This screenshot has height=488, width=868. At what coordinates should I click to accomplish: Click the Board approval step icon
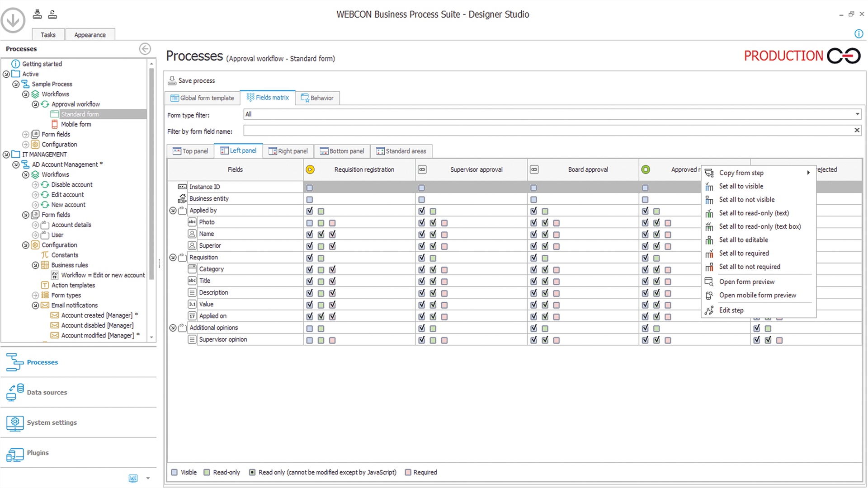[534, 169]
